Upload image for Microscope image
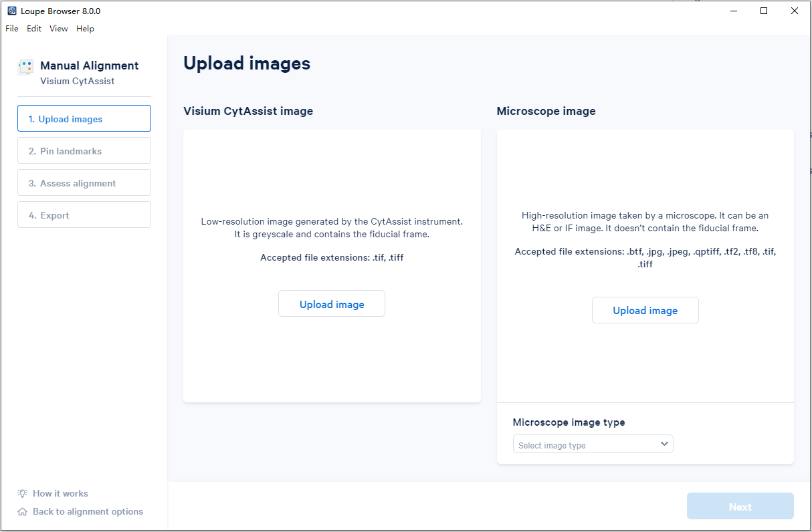Screen dimensions: 812x532 point(645,310)
